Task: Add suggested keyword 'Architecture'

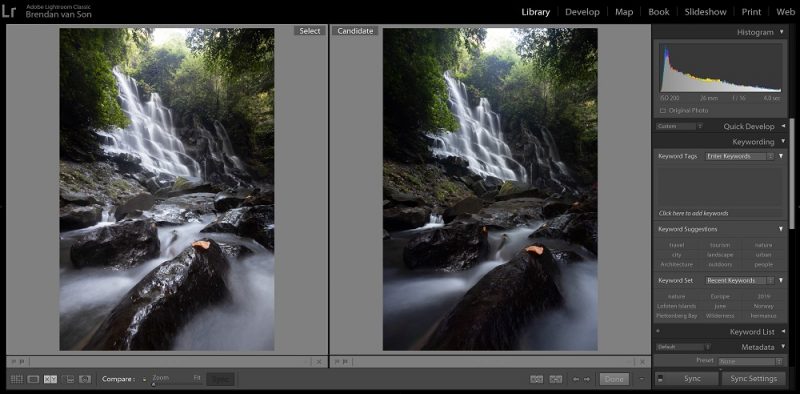Action: [677, 264]
